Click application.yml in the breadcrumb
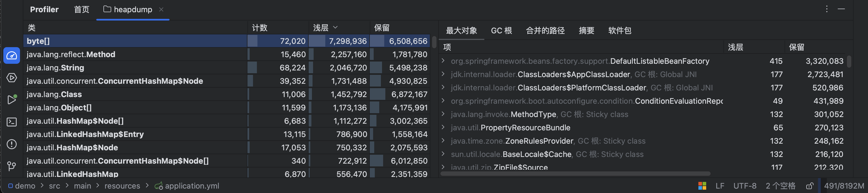Screen dimensions: 868x193 click(191, 186)
